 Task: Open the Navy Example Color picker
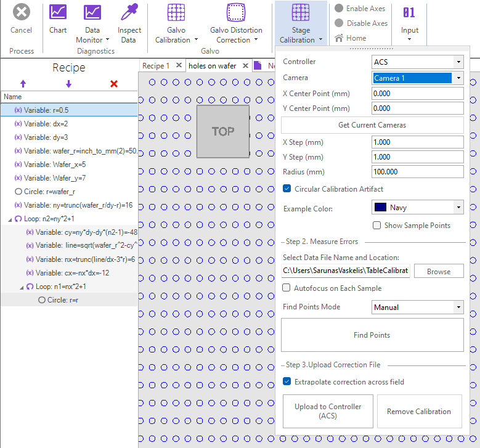coord(418,208)
